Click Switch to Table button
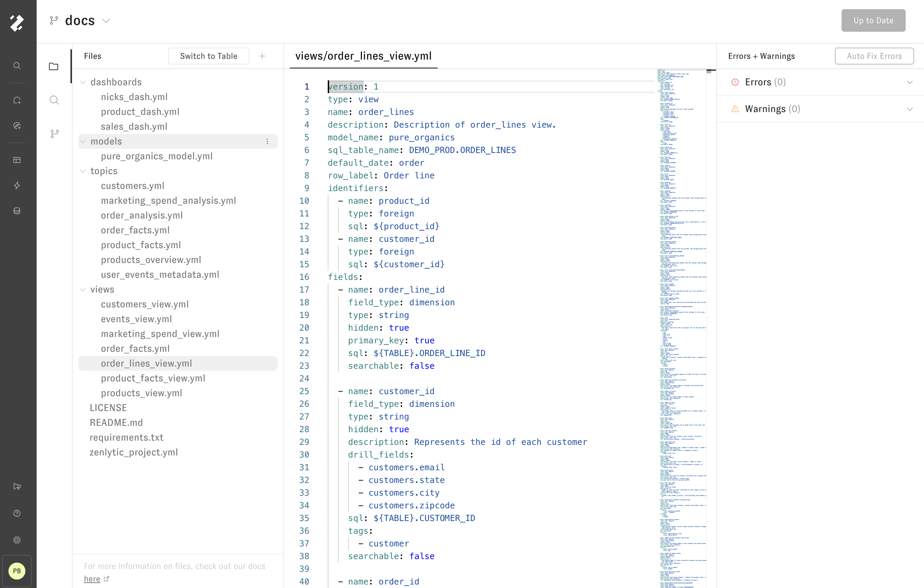The width and height of the screenshot is (924, 588). (208, 56)
